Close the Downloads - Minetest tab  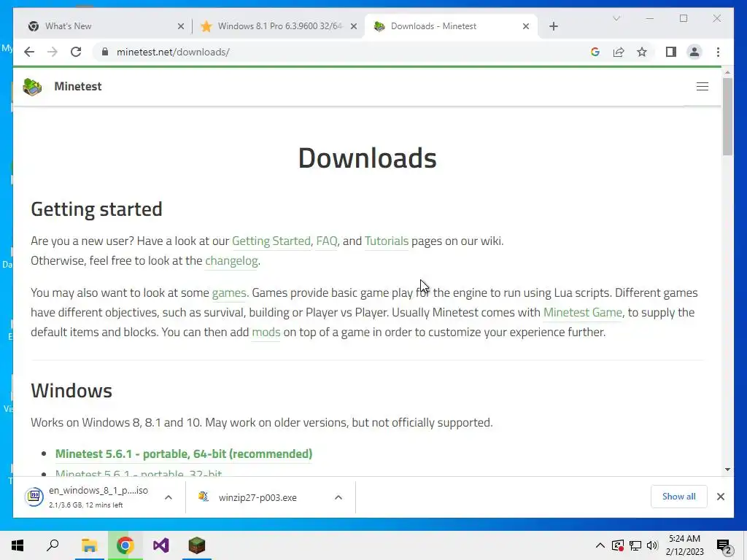(x=525, y=26)
